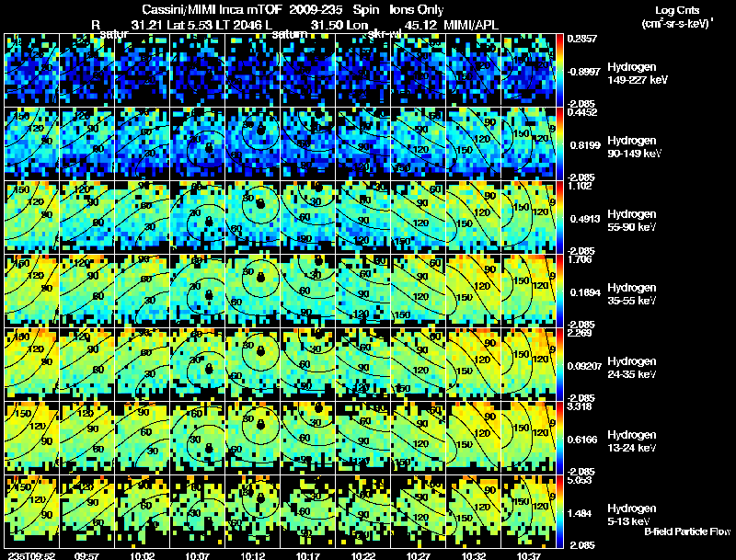Click the 'Hydrogen 24-35 keV' row label
Viewport: 736px width, 560px height.
(632, 368)
